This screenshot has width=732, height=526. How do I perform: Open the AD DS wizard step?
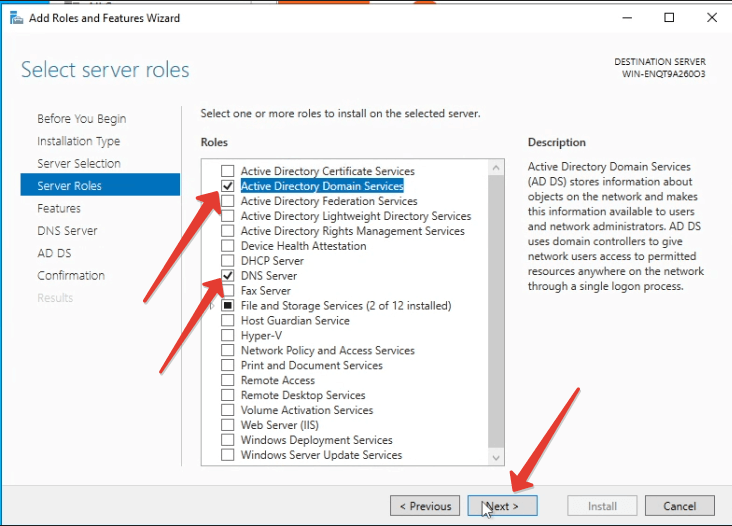click(54, 253)
